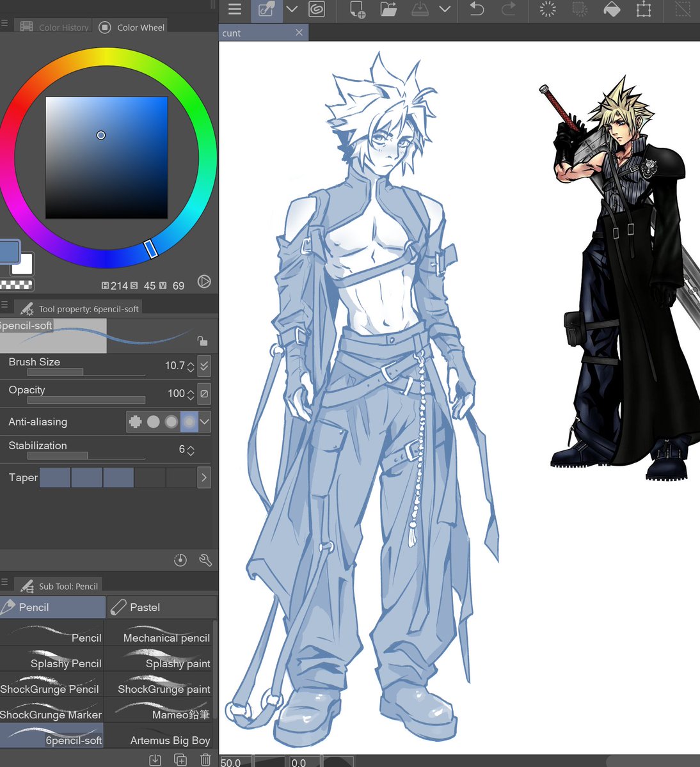Toggle Brush Size dynamics button
Image resolution: width=700 pixels, height=767 pixels.
pos(205,366)
